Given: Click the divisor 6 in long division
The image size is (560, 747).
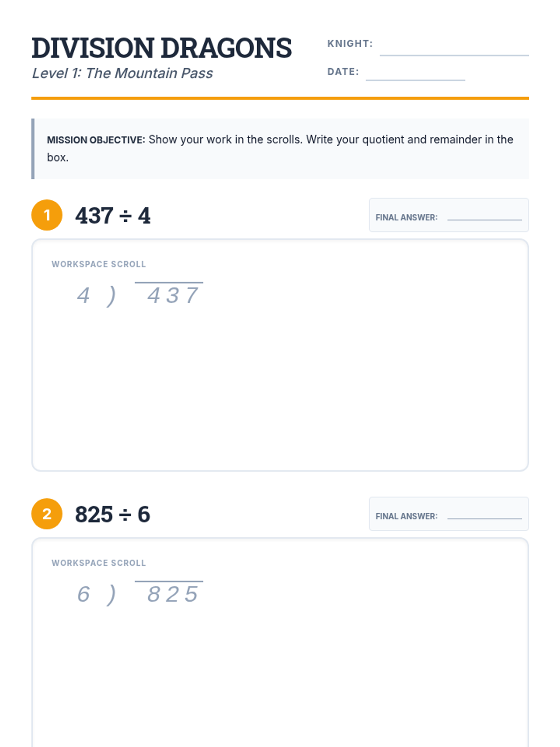Looking at the screenshot, I should pos(84,594).
